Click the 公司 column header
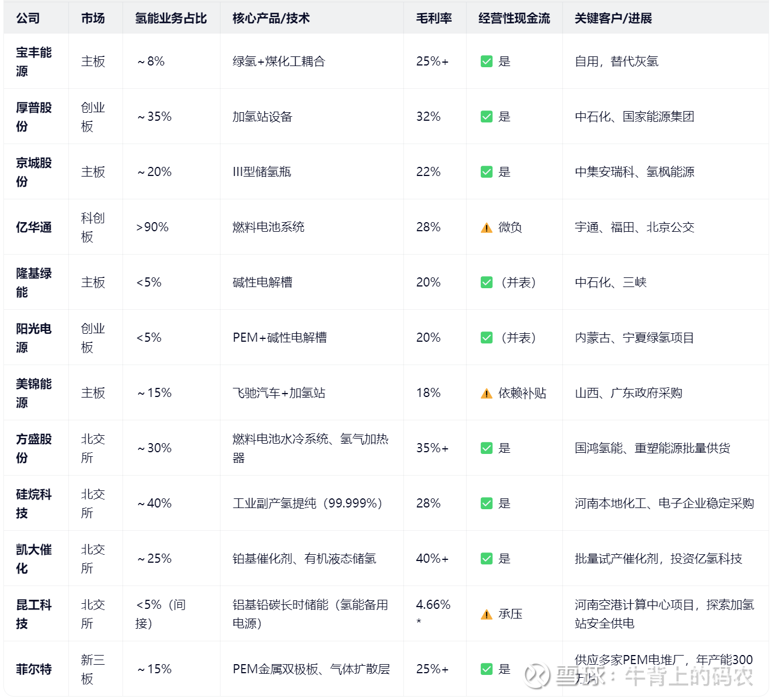 pos(28,18)
